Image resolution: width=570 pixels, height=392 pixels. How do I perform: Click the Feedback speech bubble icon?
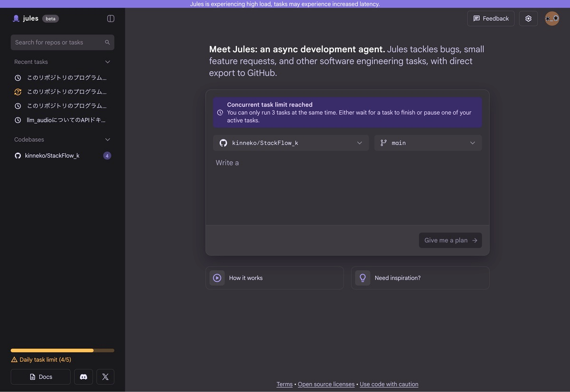[476, 19]
